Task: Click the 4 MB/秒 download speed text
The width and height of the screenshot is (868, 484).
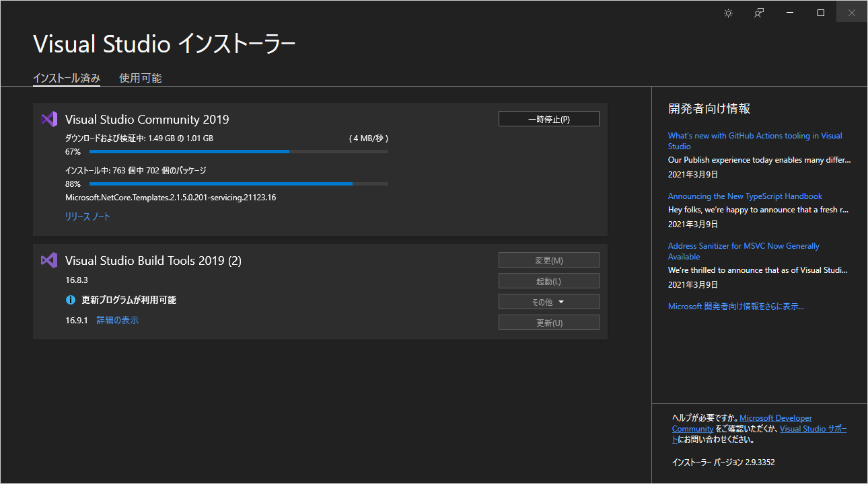Action: click(369, 138)
